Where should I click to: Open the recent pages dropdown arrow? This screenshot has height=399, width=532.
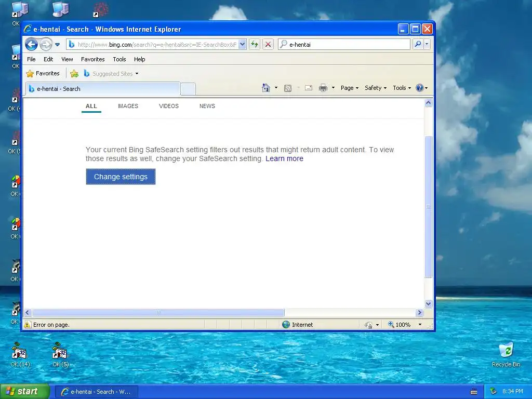click(x=57, y=45)
